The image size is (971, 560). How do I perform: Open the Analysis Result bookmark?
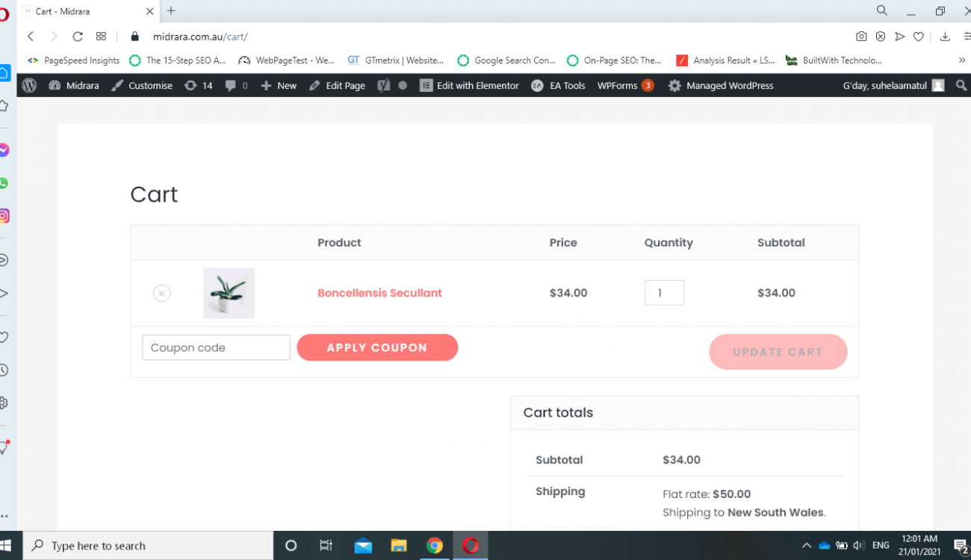[725, 60]
